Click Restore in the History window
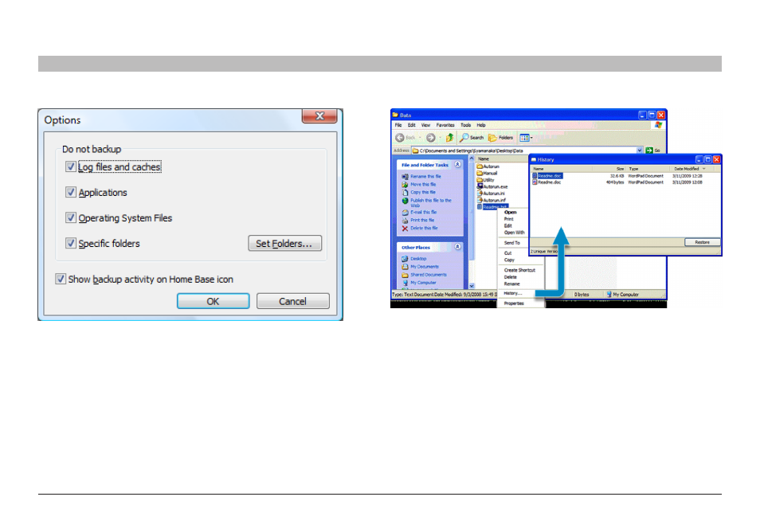The image size is (760, 532). click(703, 242)
